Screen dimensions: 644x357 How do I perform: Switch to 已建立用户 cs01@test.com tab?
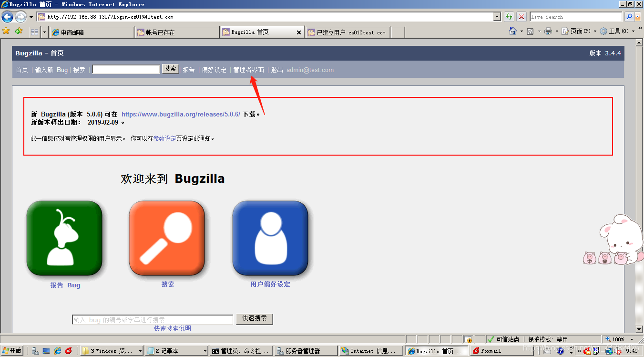(348, 32)
